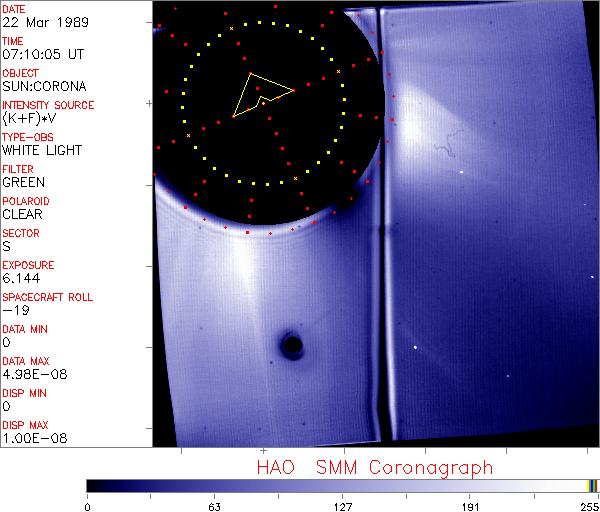The height and width of the screenshot is (512, 600).
Task: Click the 63 tick label under color bar
Action: 214,505
